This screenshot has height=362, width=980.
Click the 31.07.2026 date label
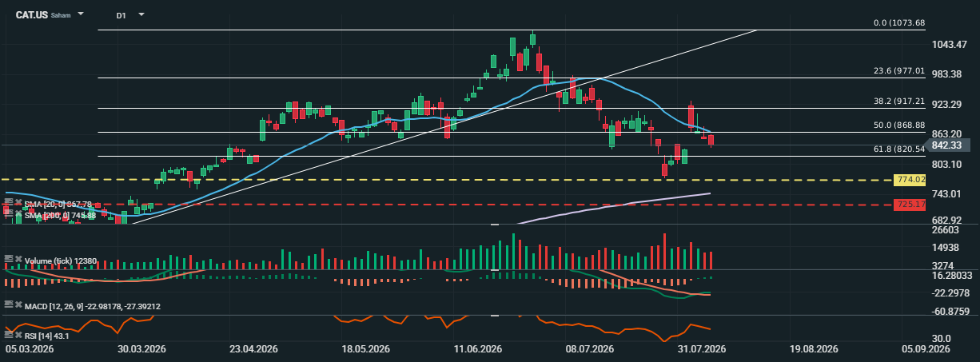point(701,349)
